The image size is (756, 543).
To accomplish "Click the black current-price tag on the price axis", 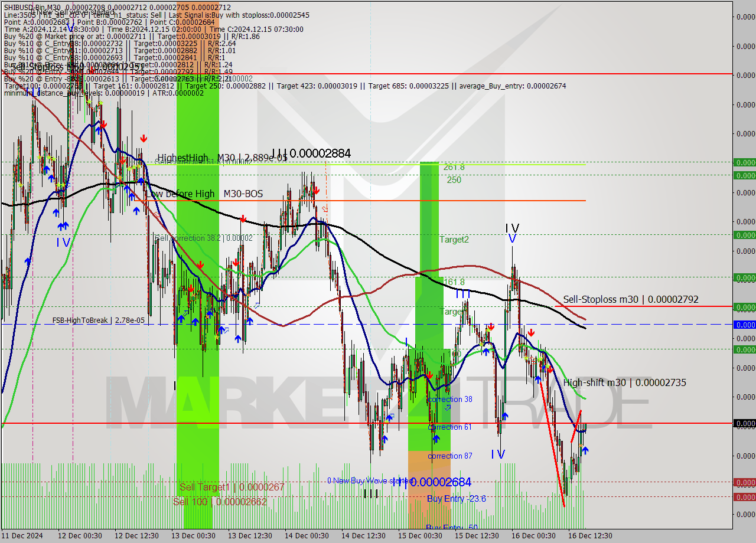I will pos(744,423).
